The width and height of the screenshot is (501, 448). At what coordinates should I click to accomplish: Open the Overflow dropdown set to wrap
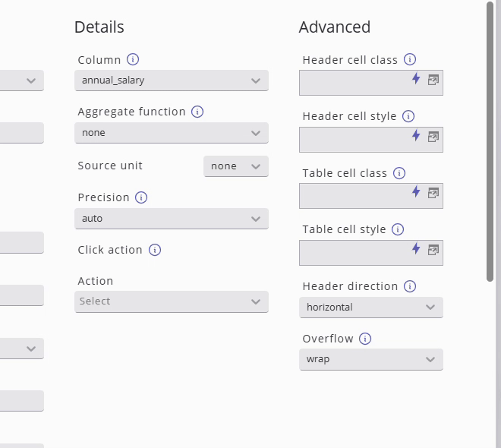[x=371, y=359]
